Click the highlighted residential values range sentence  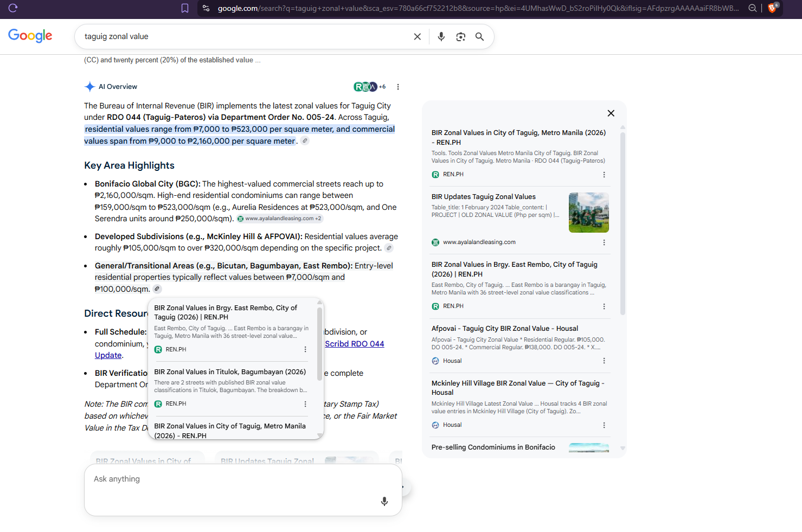click(240, 135)
